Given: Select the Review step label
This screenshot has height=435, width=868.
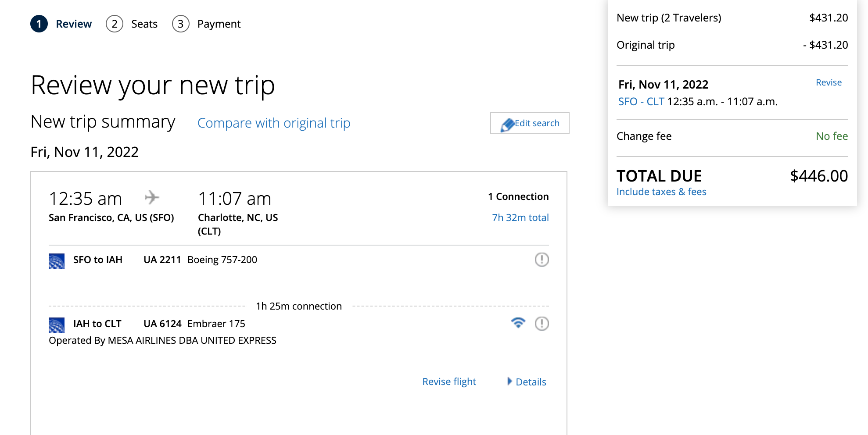Looking at the screenshot, I should pos(74,24).
